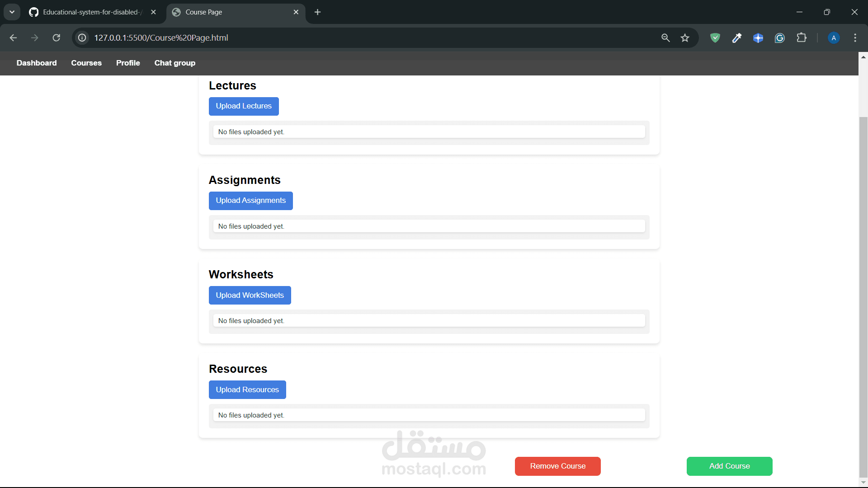
Task: Click the green Add Course button
Action: click(x=729, y=466)
